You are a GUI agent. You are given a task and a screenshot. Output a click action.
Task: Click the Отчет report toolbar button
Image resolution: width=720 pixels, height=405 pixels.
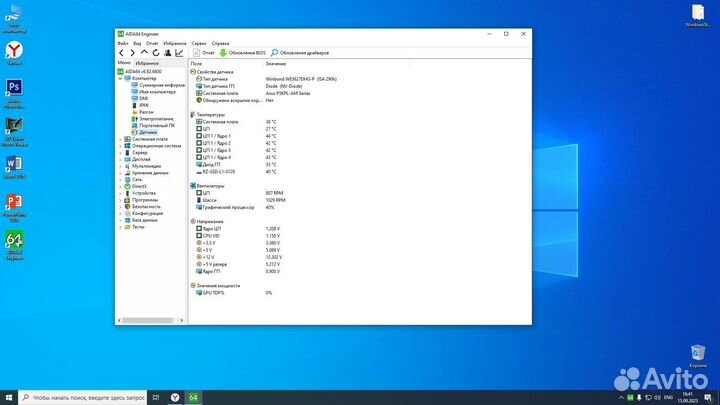coord(204,53)
